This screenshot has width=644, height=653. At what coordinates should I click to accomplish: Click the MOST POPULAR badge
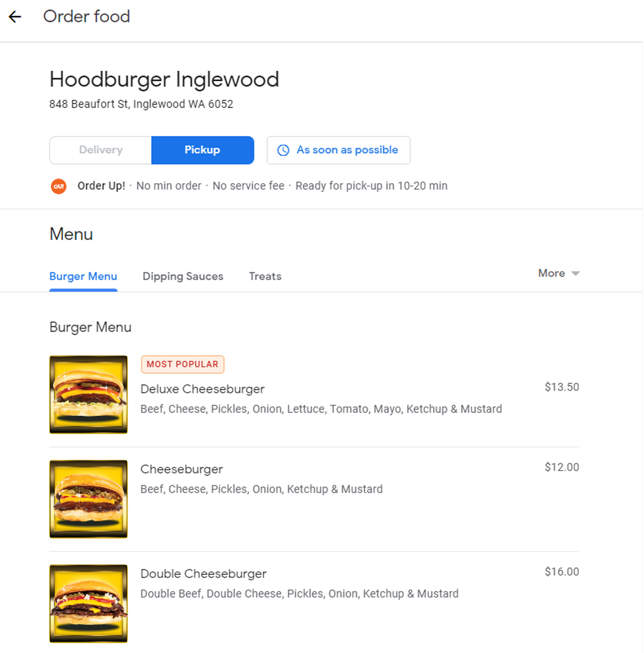[x=182, y=364]
